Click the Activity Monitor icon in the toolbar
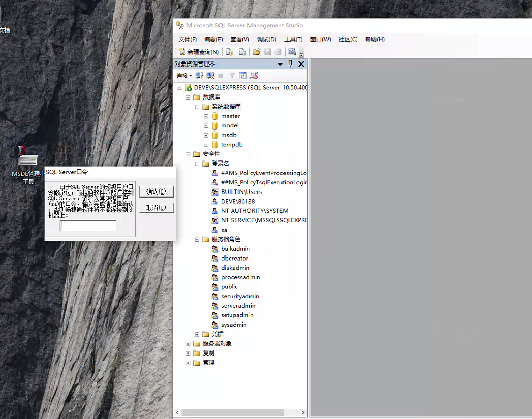 click(x=292, y=52)
